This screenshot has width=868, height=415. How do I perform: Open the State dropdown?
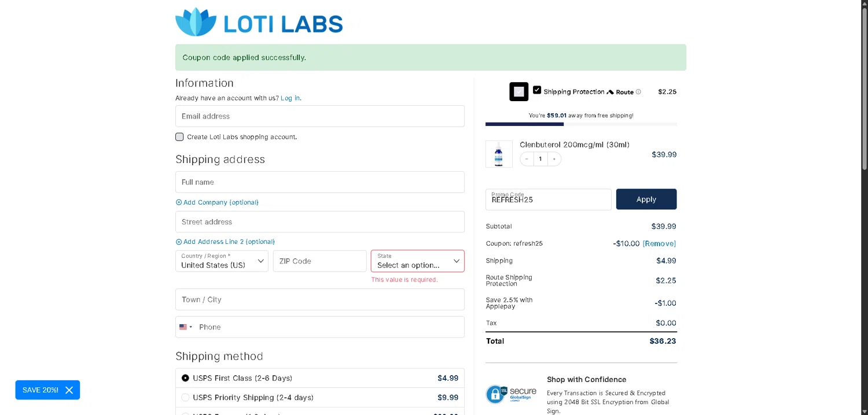[417, 261]
